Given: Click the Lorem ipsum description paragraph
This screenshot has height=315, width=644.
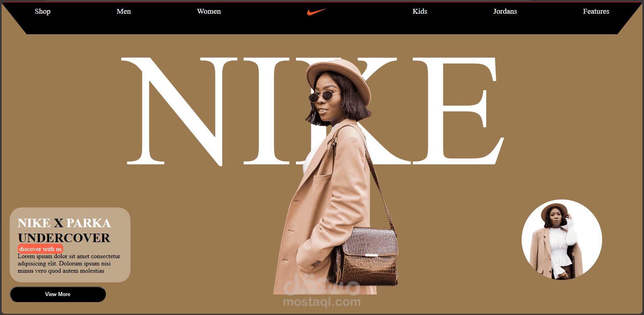Looking at the screenshot, I should (x=69, y=263).
